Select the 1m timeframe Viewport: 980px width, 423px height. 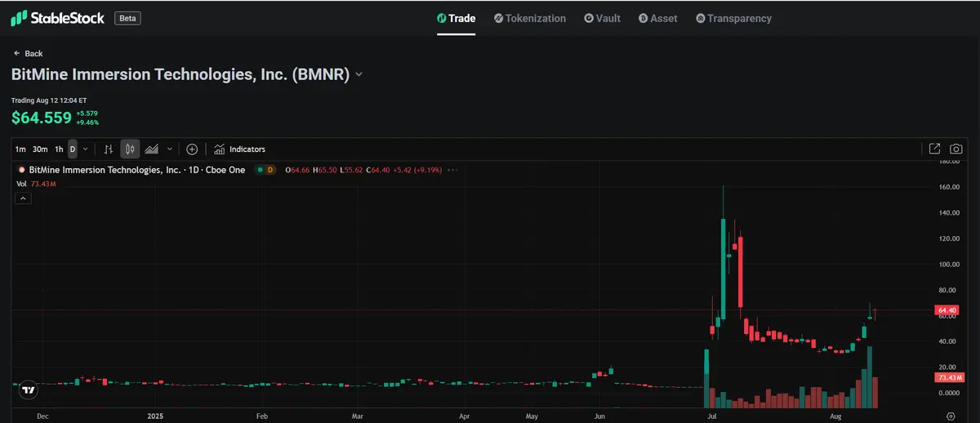pyautogui.click(x=20, y=149)
